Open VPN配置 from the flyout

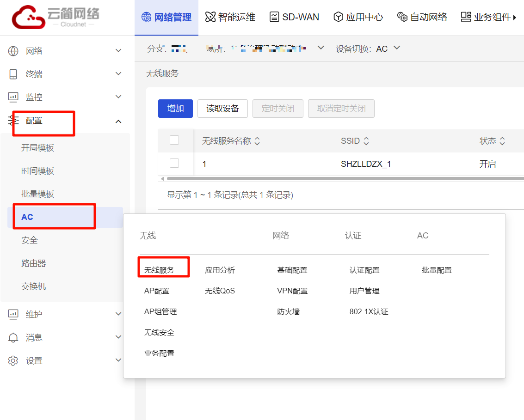[292, 291]
